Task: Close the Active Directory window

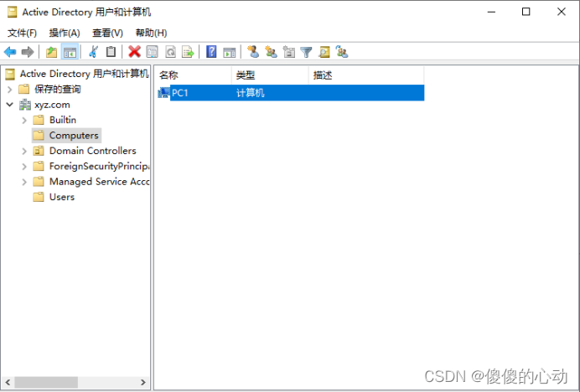Action: tap(561, 12)
